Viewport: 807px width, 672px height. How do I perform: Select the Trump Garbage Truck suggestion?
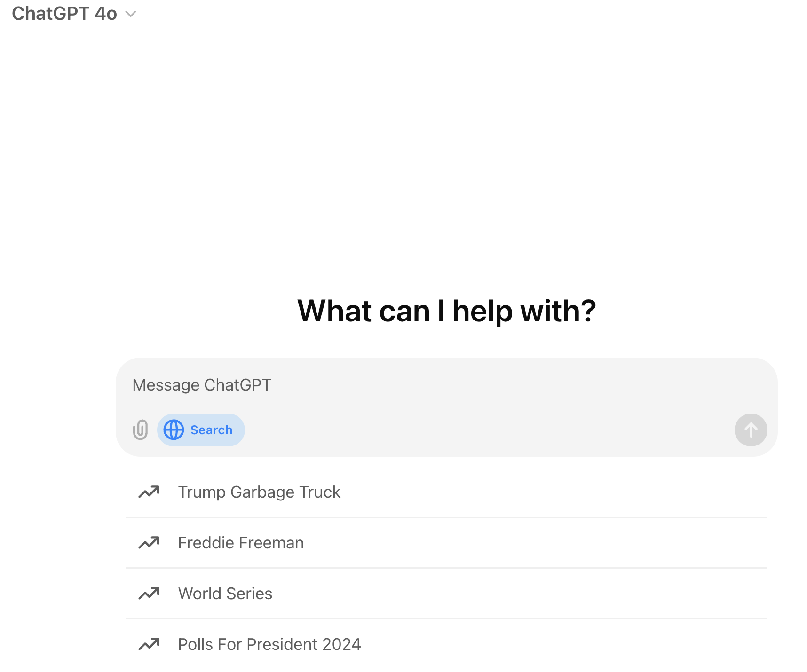(x=446, y=492)
